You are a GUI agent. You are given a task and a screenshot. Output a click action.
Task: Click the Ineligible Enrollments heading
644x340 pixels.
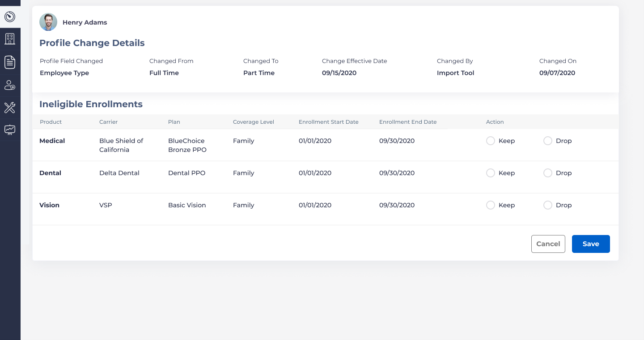pos(91,104)
